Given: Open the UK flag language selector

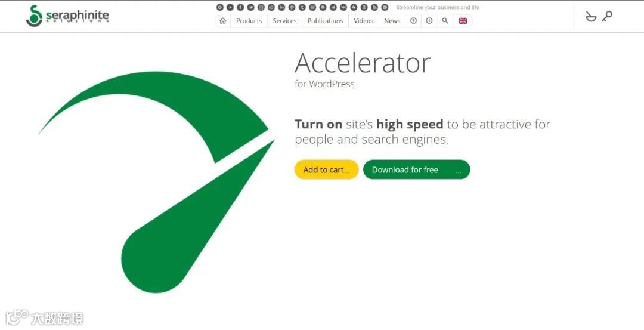Looking at the screenshot, I should [x=463, y=21].
